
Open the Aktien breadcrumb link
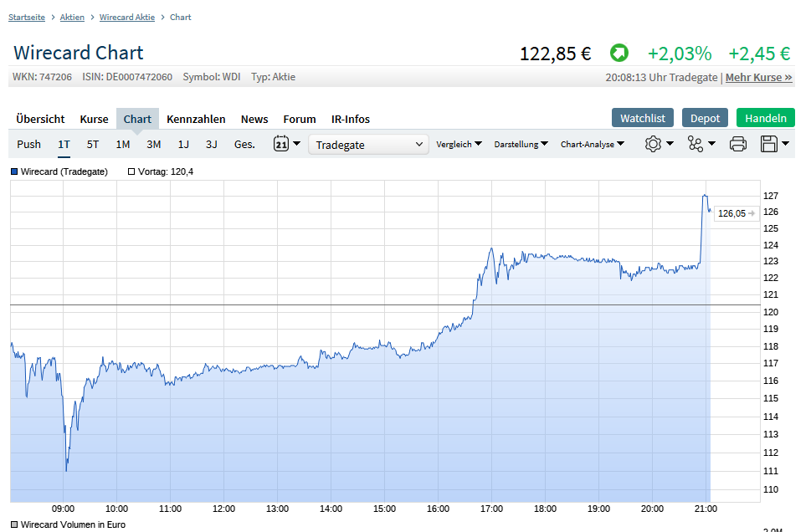(x=72, y=17)
